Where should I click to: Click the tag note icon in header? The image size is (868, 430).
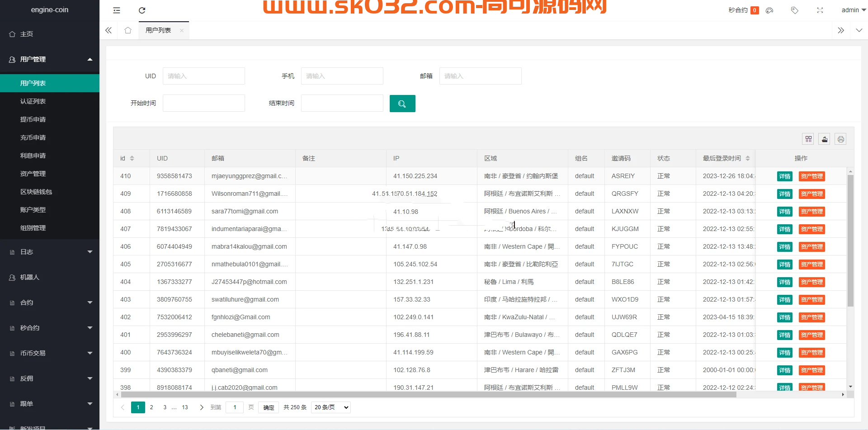(795, 10)
